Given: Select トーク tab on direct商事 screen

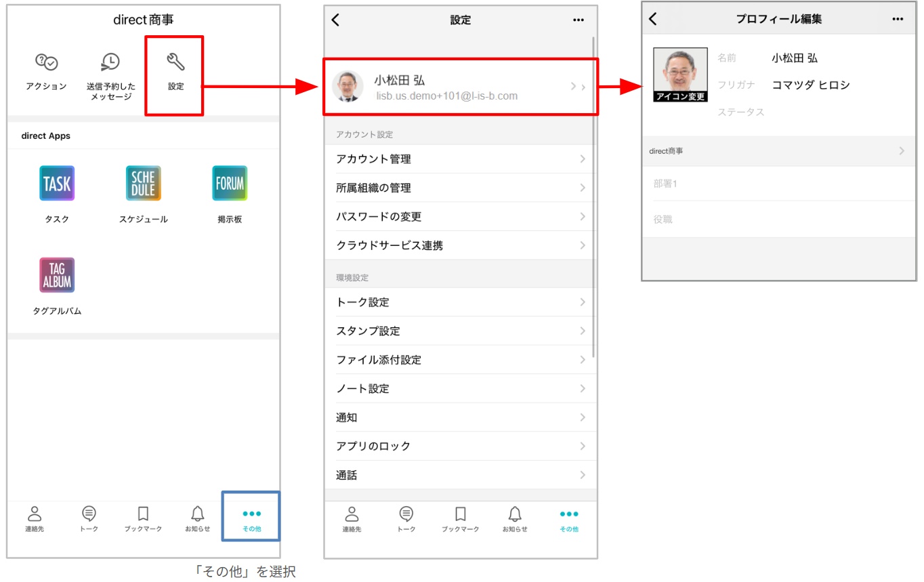Looking at the screenshot, I should [89, 519].
